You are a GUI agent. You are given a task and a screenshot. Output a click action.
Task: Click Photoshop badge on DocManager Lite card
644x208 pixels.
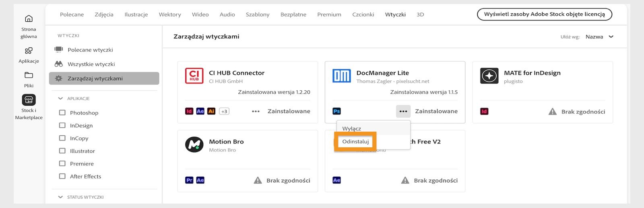(x=337, y=111)
